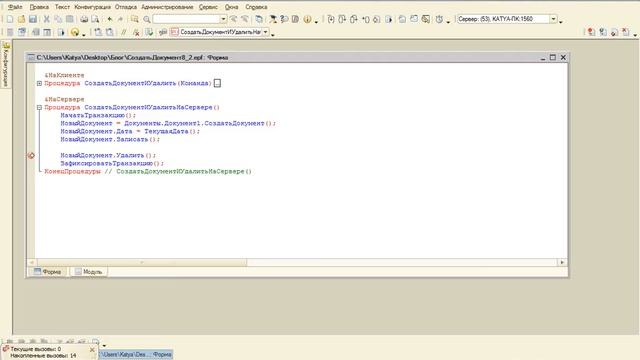Select the Форма window in the window bar
The width and height of the screenshot is (640, 360).
click(136, 354)
